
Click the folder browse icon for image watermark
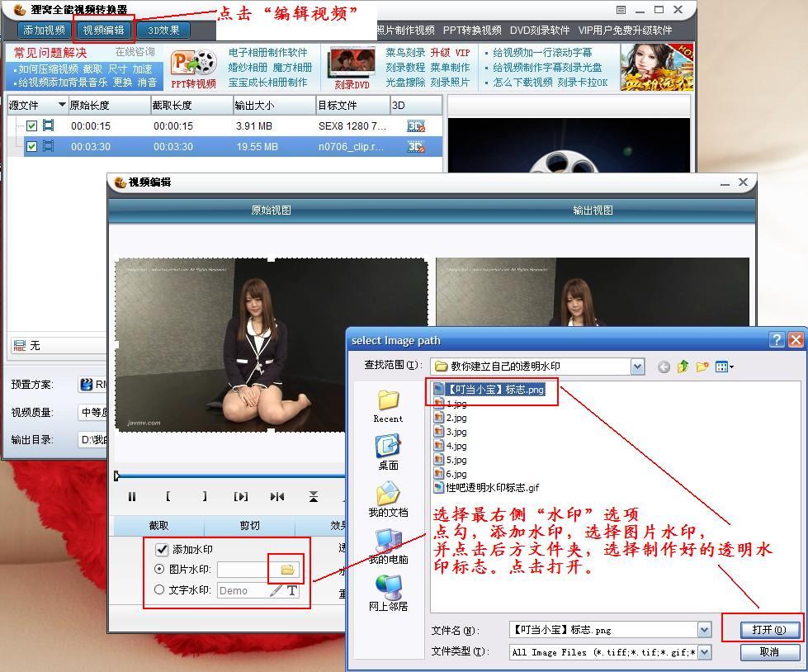pos(287,570)
